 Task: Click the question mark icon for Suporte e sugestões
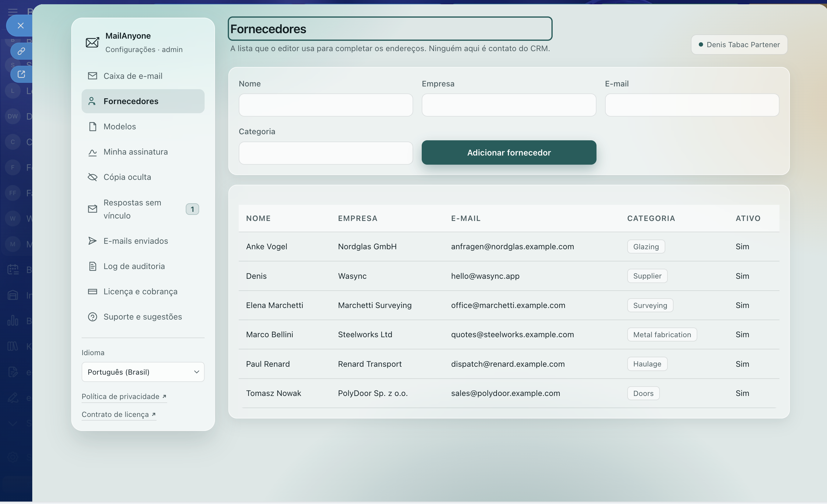(92, 317)
